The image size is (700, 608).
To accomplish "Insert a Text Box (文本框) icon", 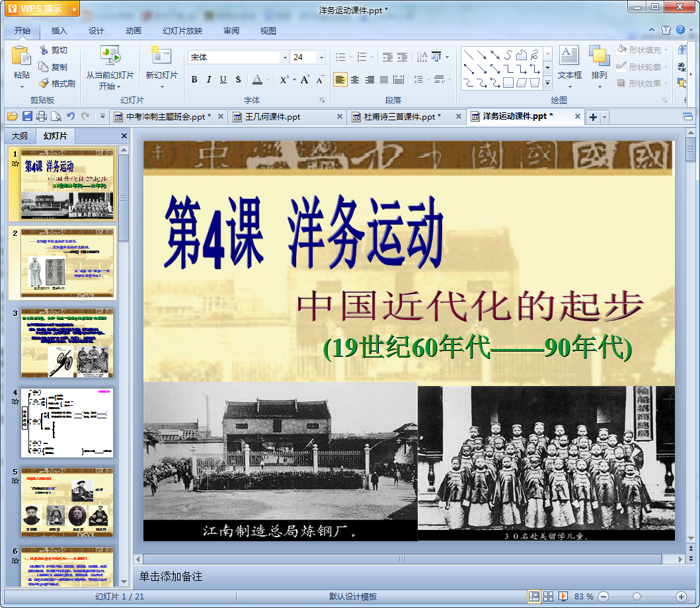I will coord(569,56).
